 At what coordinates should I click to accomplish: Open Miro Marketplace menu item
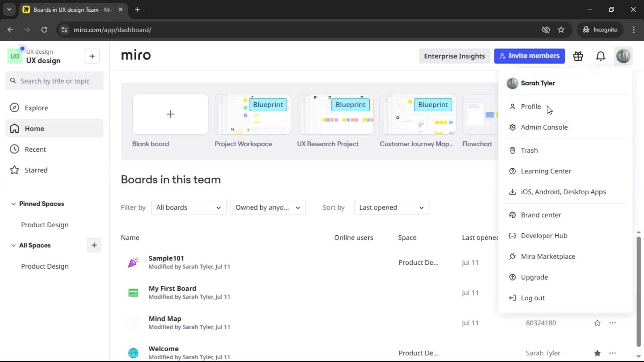[565, 257]
